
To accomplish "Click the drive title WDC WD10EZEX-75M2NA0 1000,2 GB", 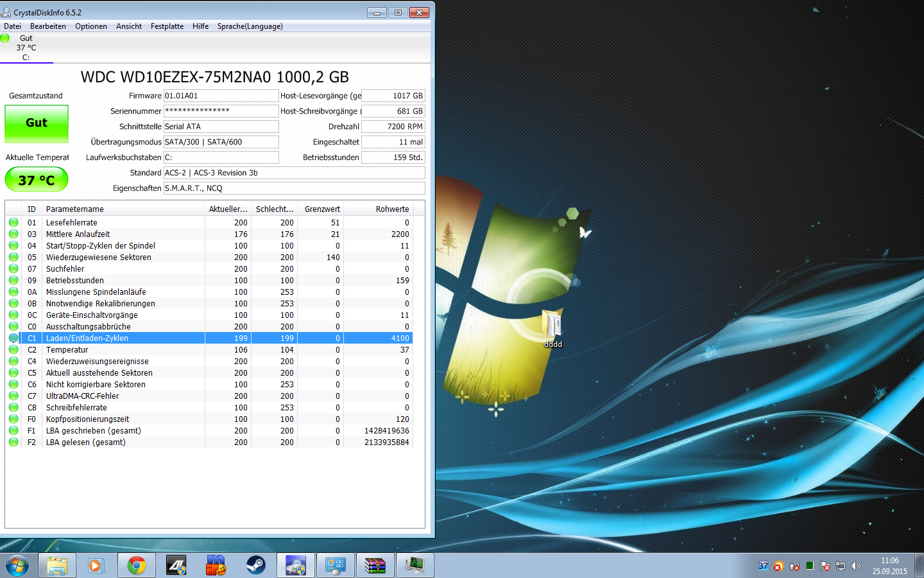I will click(x=215, y=77).
